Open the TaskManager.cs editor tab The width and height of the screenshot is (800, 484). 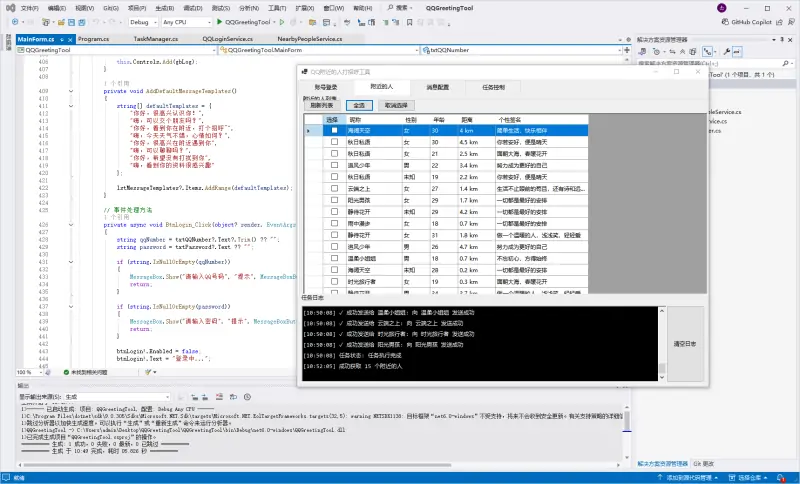click(155, 39)
